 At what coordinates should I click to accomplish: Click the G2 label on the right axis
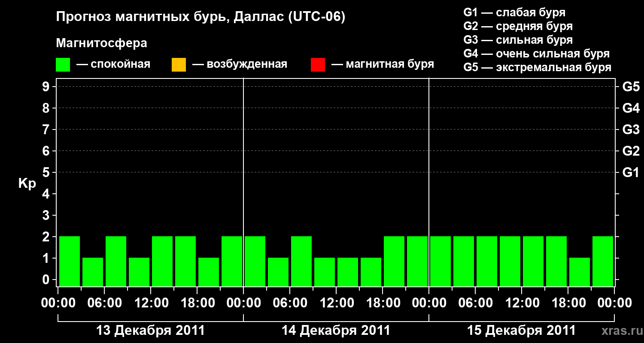[x=631, y=151]
